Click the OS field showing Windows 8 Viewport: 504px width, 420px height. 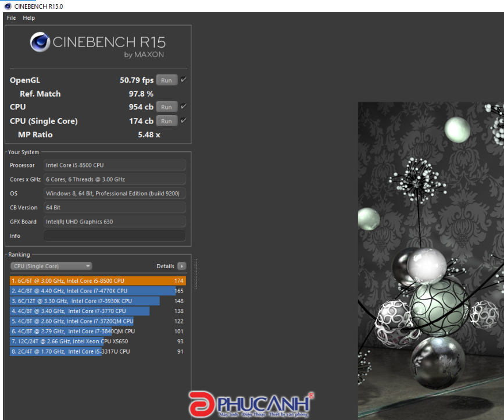[115, 193]
